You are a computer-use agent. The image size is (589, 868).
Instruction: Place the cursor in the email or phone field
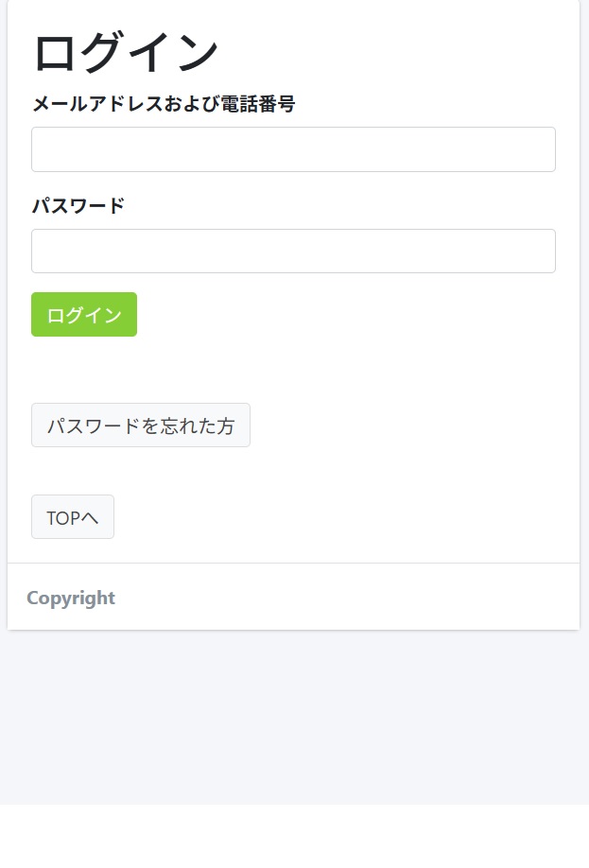click(x=293, y=149)
